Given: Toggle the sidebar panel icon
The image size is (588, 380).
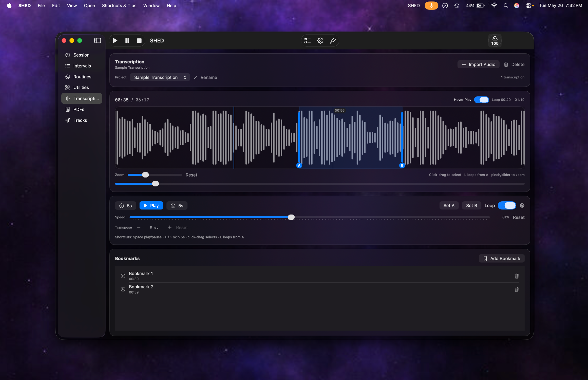Looking at the screenshot, I should 98,40.
